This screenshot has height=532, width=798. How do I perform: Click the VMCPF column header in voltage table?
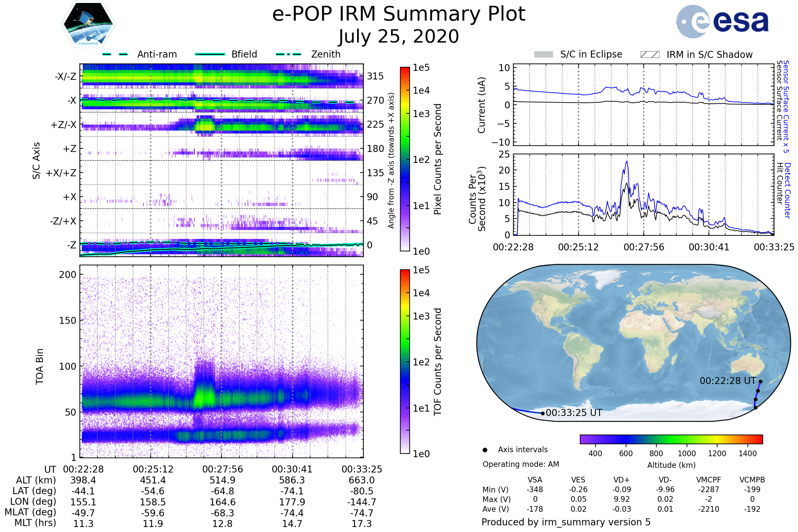[709, 480]
